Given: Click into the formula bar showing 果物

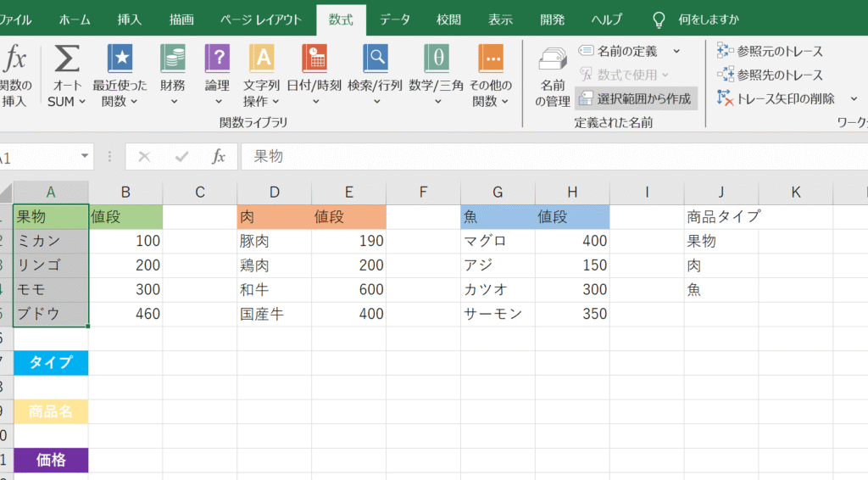Looking at the screenshot, I should (x=509, y=157).
